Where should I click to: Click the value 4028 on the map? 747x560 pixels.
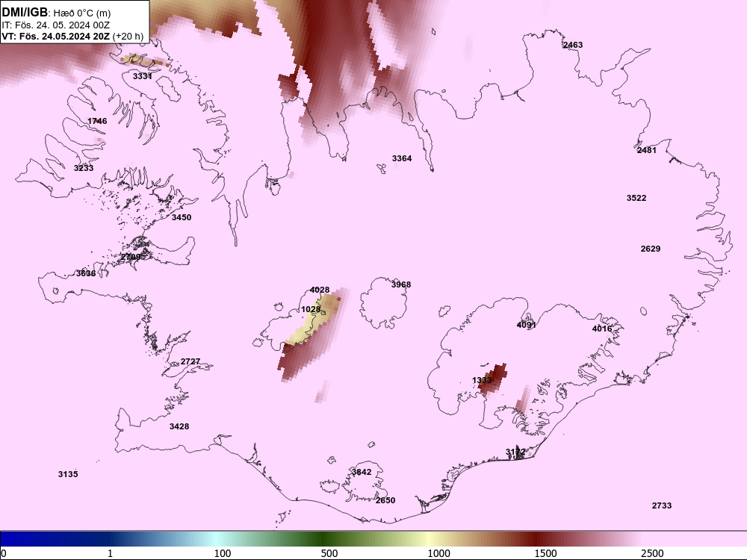[320, 290]
